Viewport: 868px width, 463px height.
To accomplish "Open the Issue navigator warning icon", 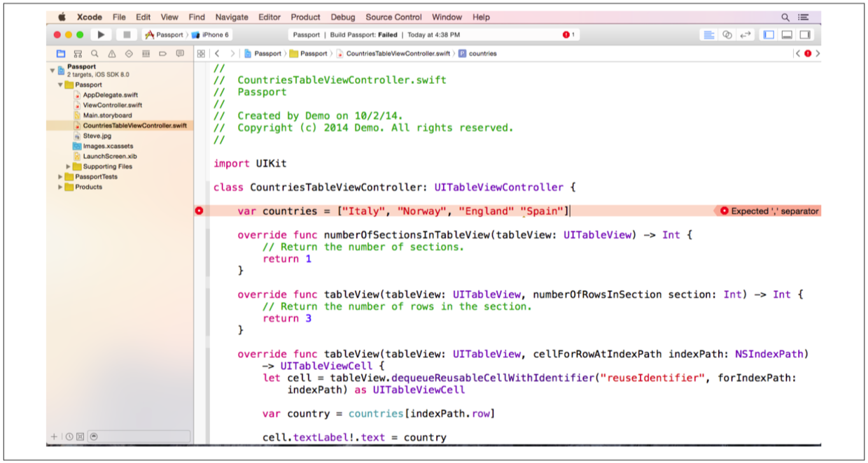I will tap(111, 53).
